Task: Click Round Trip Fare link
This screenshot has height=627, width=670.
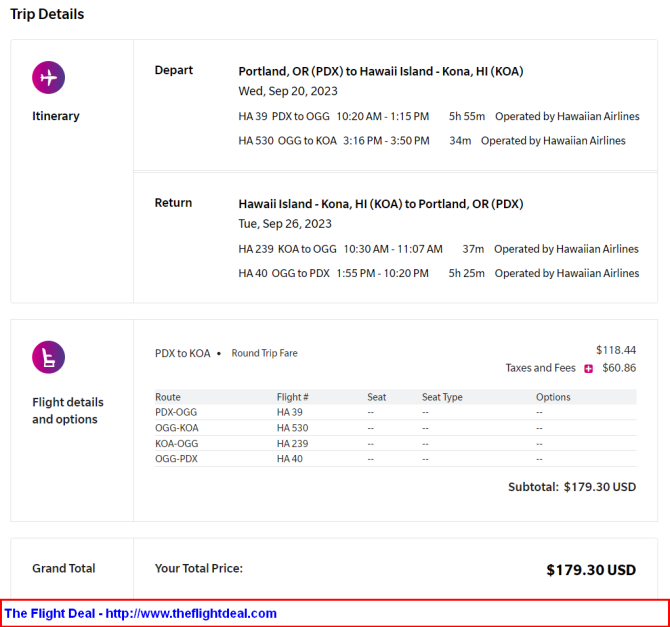Action: [264, 353]
